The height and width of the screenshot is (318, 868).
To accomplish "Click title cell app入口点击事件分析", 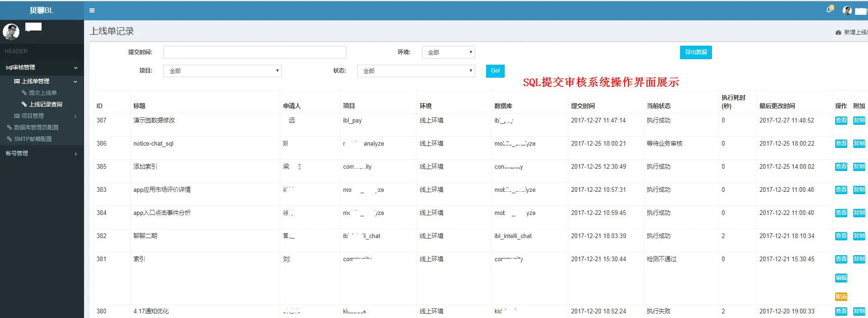I will pyautogui.click(x=162, y=213).
